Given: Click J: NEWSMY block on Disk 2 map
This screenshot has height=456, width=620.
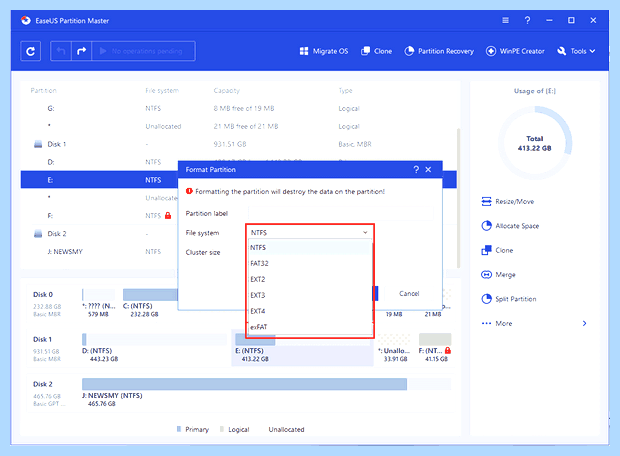Looking at the screenshot, I should coord(266,392).
